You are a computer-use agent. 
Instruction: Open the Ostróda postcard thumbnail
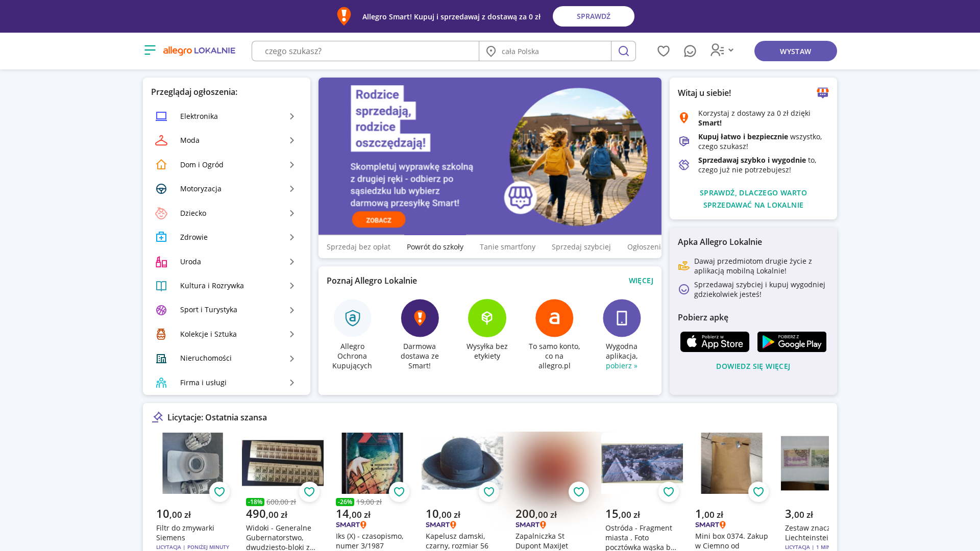coord(642,463)
